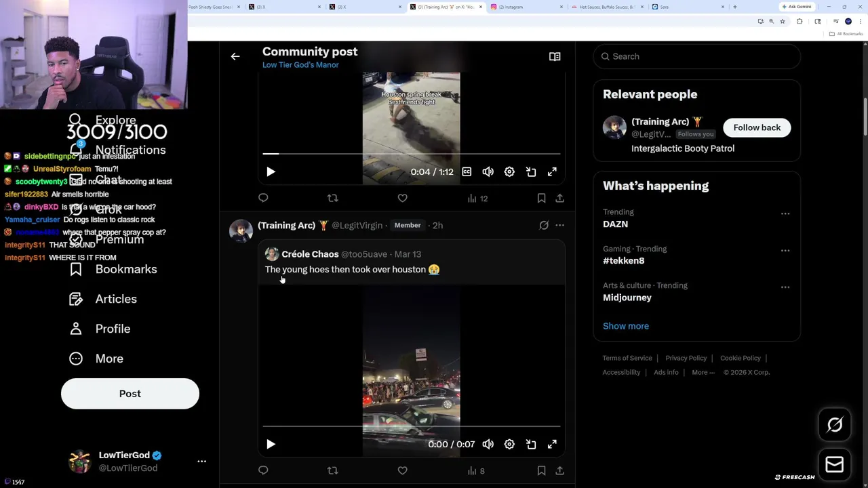Seek the first video's progress bar
868x488 pixels.
point(412,154)
